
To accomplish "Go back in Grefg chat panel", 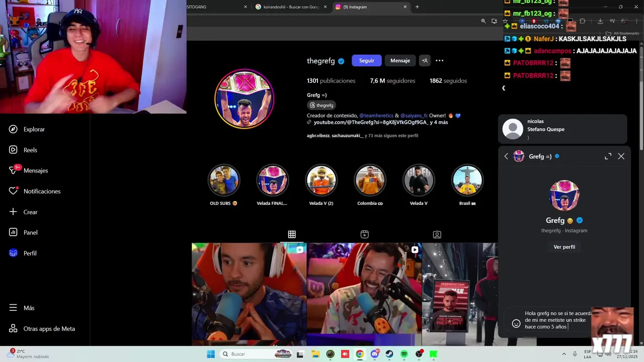I will pos(506,156).
